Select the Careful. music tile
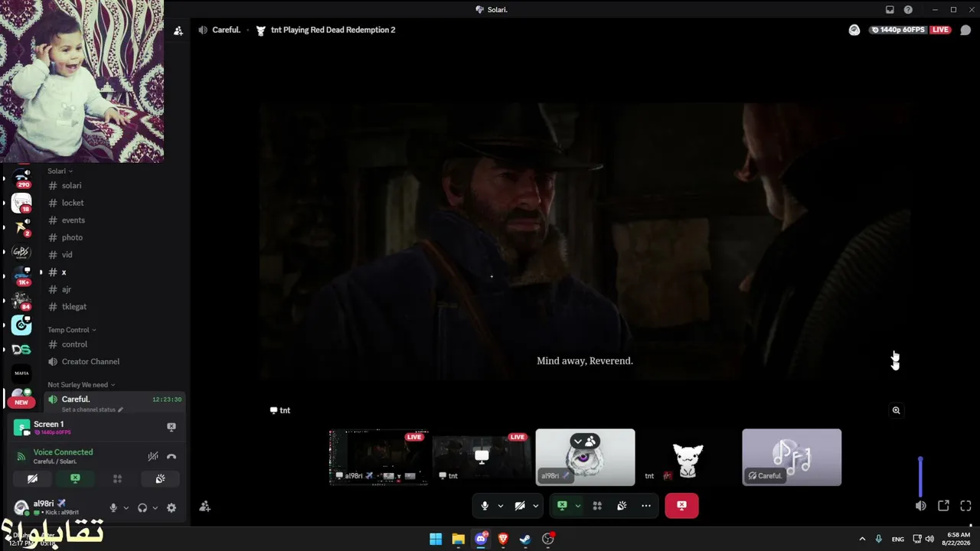Viewport: 980px width, 551px height. coord(792,458)
